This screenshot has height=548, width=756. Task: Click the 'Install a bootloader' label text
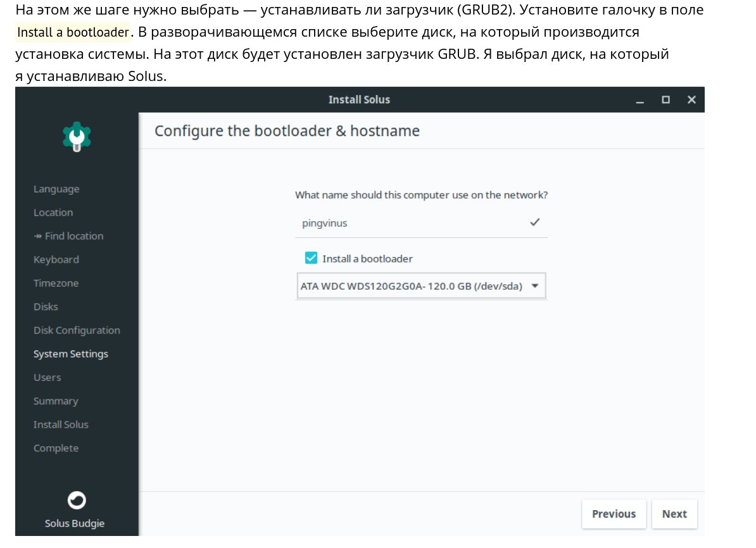pyautogui.click(x=367, y=259)
